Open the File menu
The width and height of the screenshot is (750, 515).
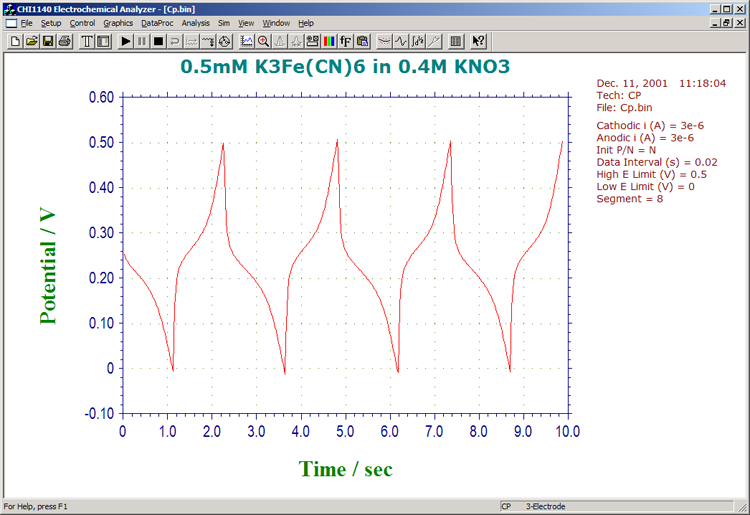pyautogui.click(x=26, y=22)
